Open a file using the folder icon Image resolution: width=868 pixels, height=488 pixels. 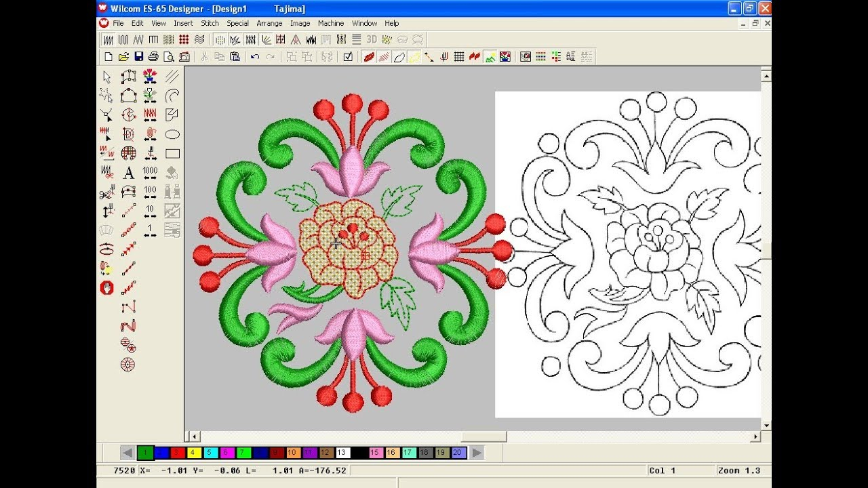click(123, 57)
